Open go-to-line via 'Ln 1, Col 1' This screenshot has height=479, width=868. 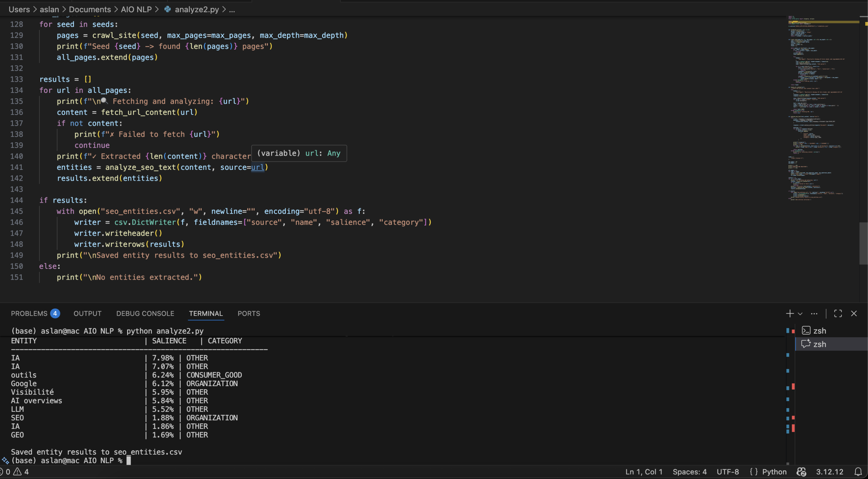point(643,472)
